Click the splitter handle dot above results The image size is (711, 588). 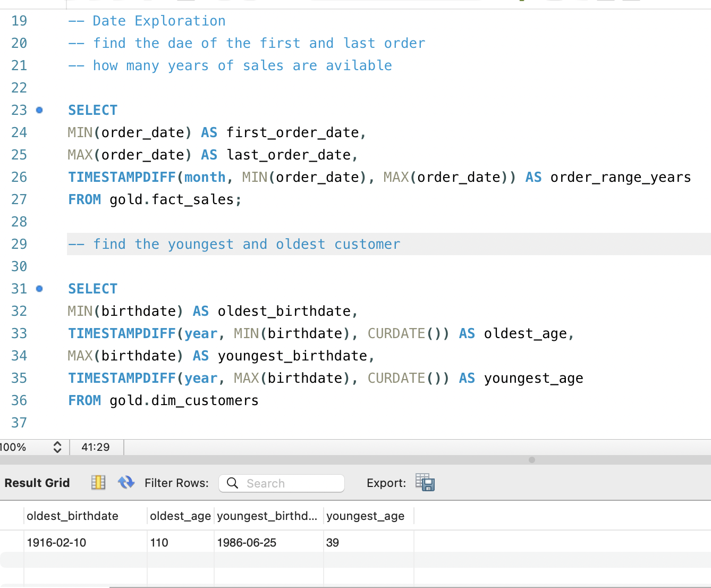(532, 460)
